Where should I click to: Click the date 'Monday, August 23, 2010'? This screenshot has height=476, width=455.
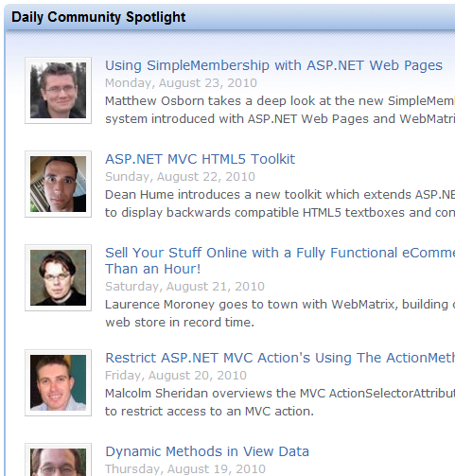click(181, 83)
